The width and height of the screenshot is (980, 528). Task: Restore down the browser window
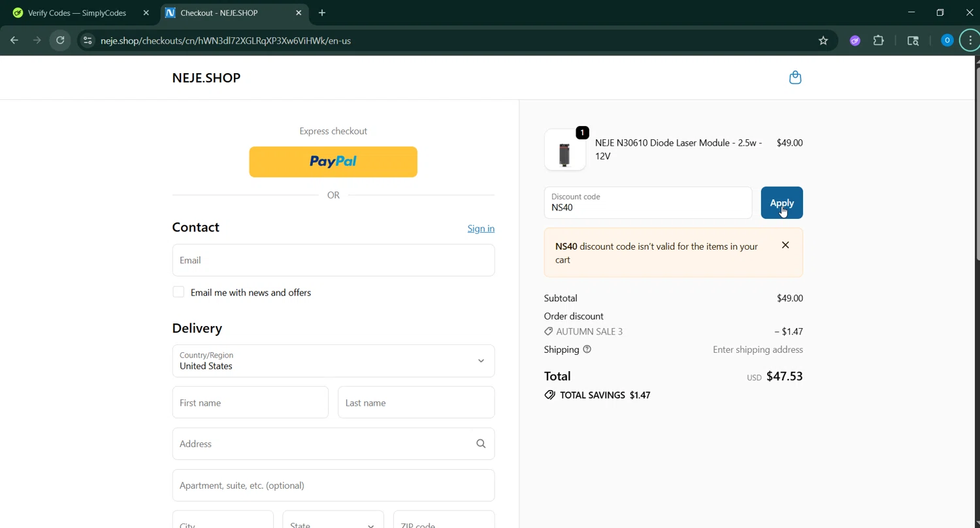940,12
